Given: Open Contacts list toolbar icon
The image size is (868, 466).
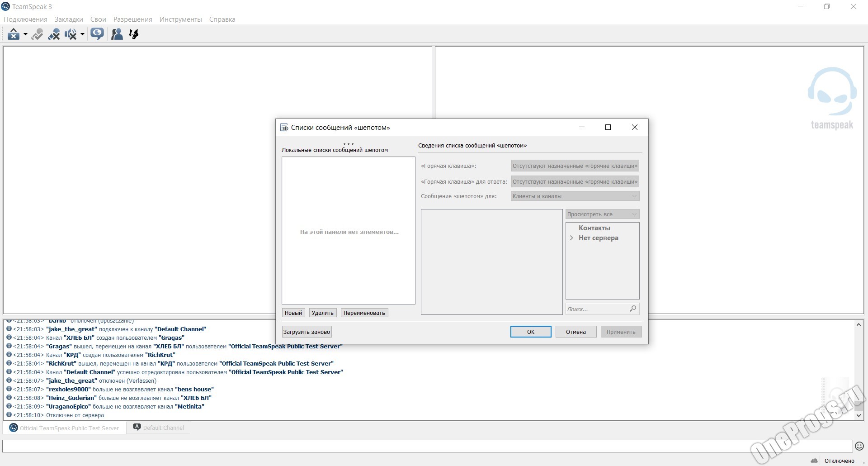Looking at the screenshot, I should coord(117,34).
